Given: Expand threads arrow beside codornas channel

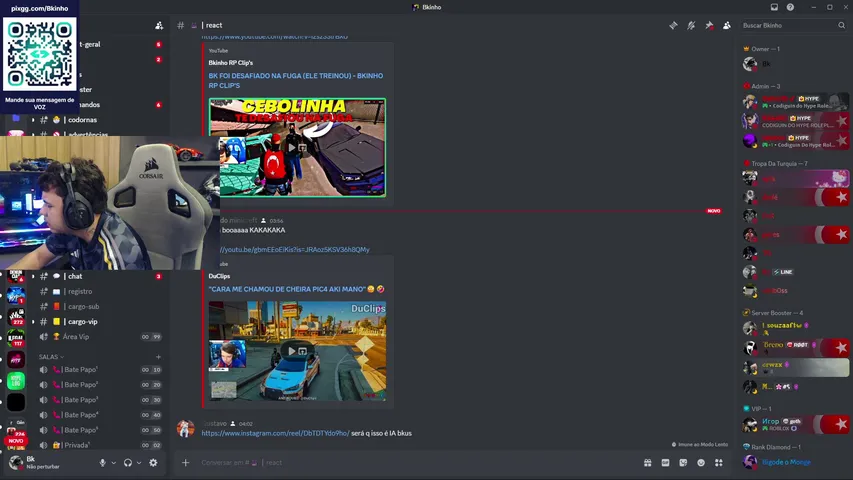Looking at the screenshot, I should tap(33, 120).
